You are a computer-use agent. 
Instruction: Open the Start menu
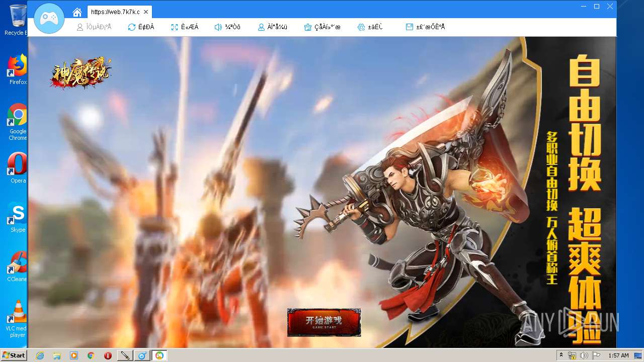point(14,355)
